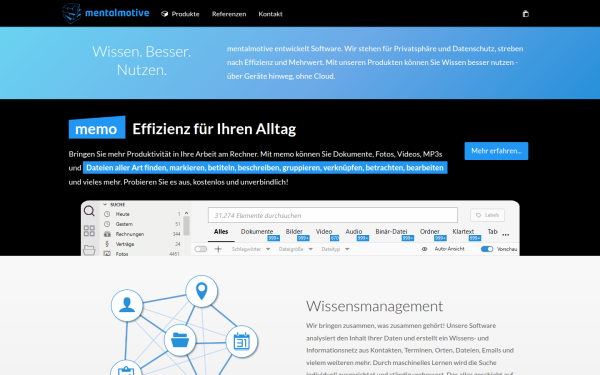Image resolution: width=600 pixels, height=375 pixels.
Task: Select the Heute row in the search list
Action: [142, 214]
